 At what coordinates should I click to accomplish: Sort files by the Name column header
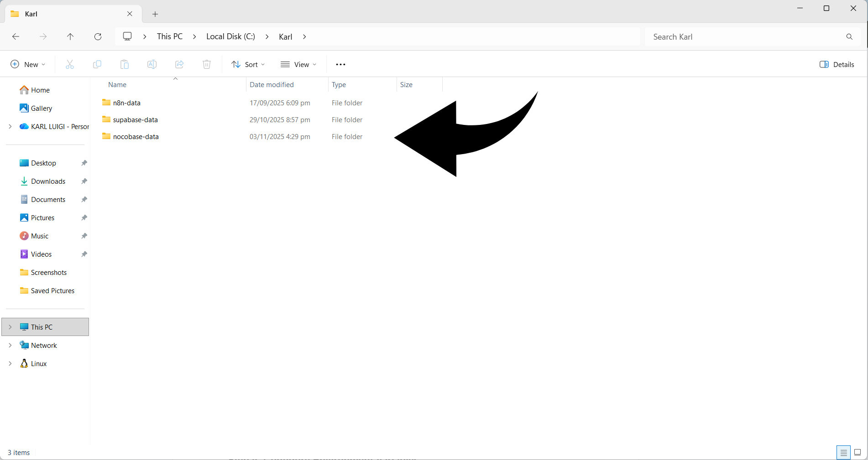pos(117,84)
